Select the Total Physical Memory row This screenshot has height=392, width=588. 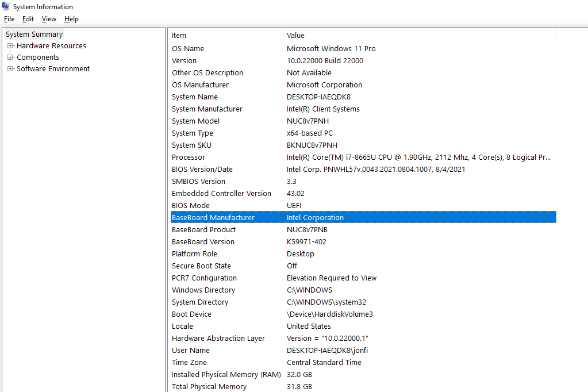pos(363,386)
